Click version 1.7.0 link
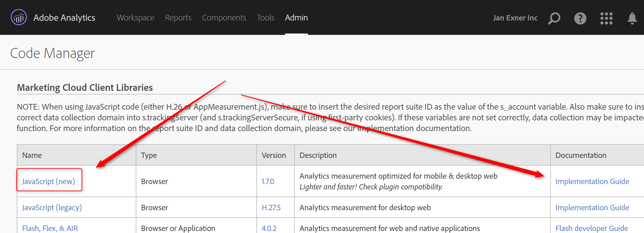The width and height of the screenshot is (644, 233). (268, 181)
